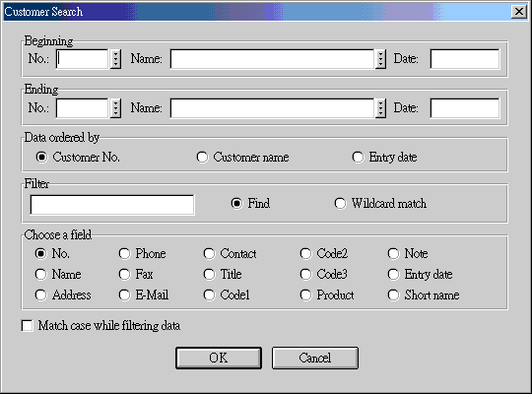Close the Customer Search dialog
Viewport: 532px width, 394px height.
(x=519, y=12)
